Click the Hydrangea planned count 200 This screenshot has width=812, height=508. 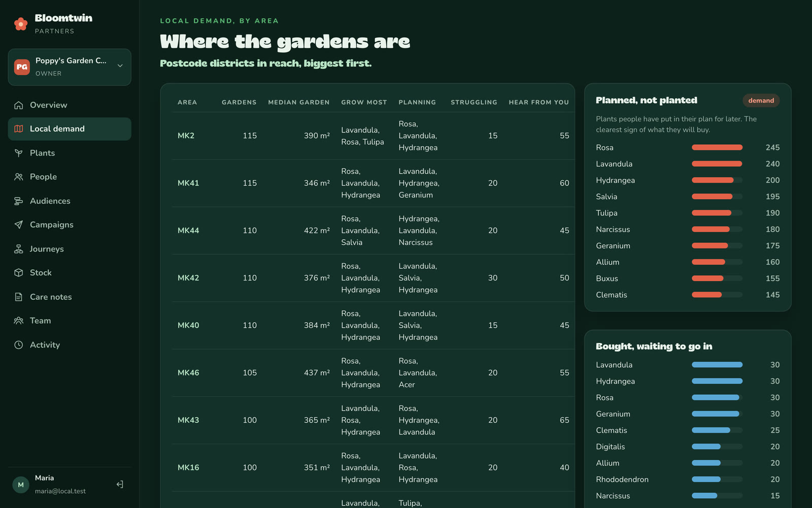click(772, 180)
